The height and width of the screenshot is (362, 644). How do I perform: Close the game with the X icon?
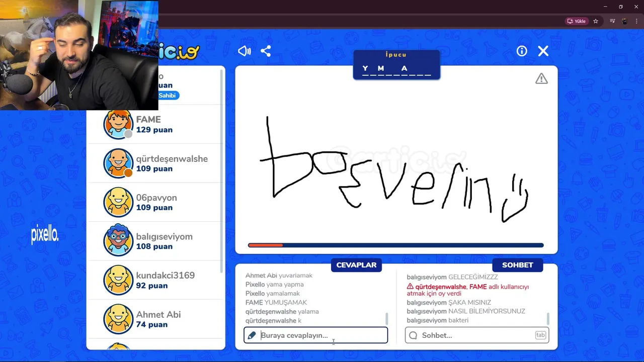click(543, 51)
